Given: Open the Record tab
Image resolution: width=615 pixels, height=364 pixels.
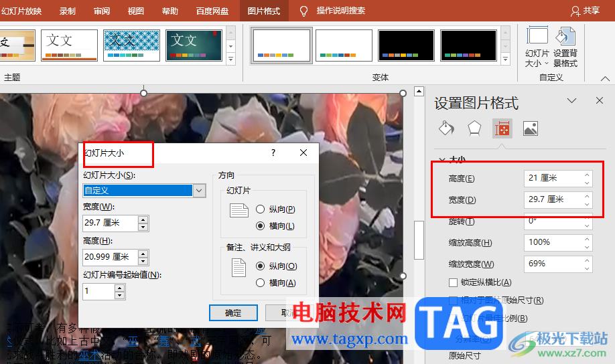Looking at the screenshot, I should point(68,11).
